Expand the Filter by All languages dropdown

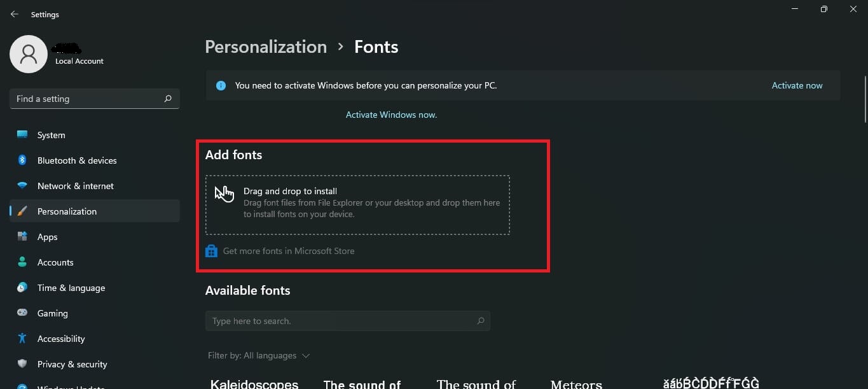pyautogui.click(x=259, y=355)
